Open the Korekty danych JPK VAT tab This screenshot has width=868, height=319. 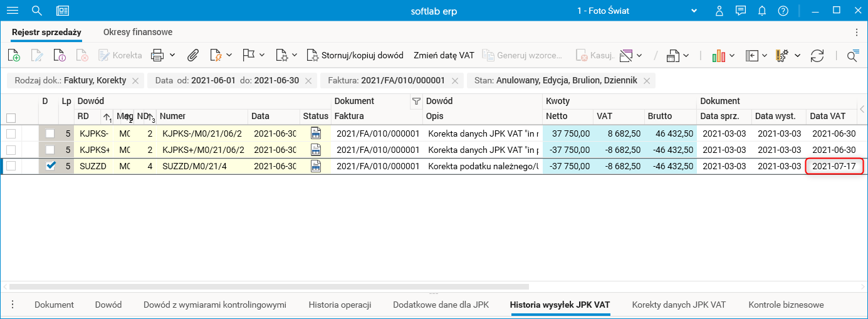(x=679, y=305)
